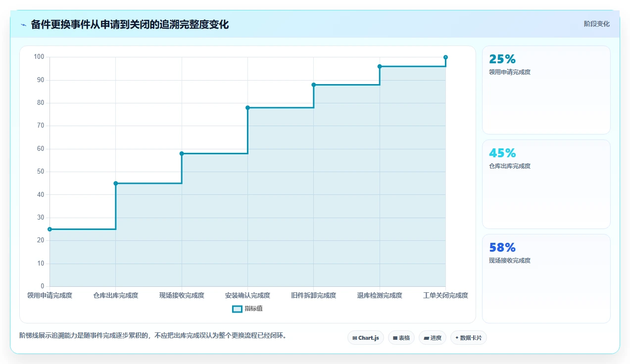This screenshot has width=630, height=364.
Task: Click data point at value 100
Action: pos(445,57)
